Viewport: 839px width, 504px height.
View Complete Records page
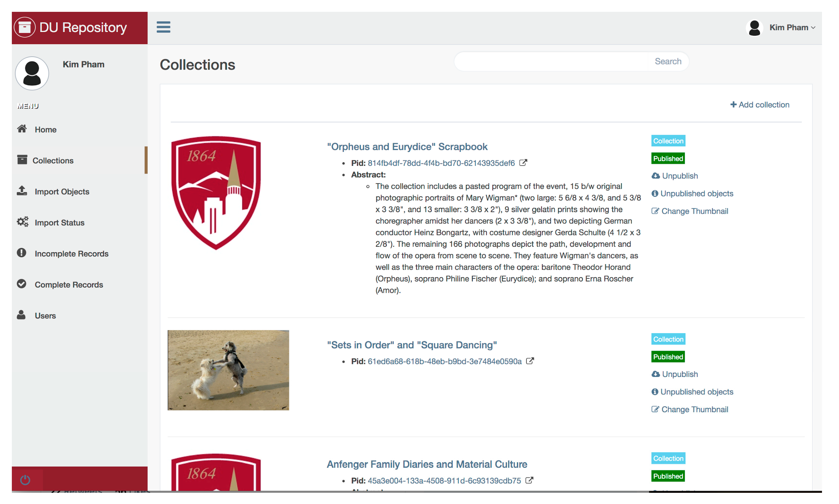[69, 285]
